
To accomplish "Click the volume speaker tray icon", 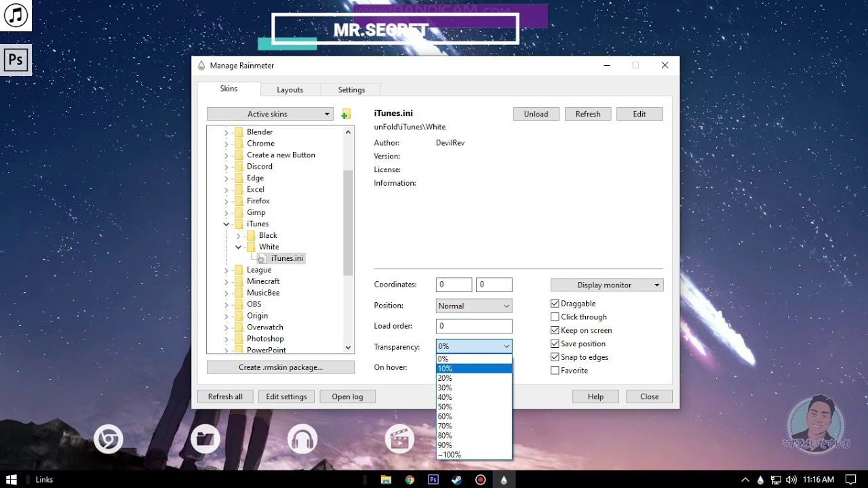I will (x=791, y=479).
